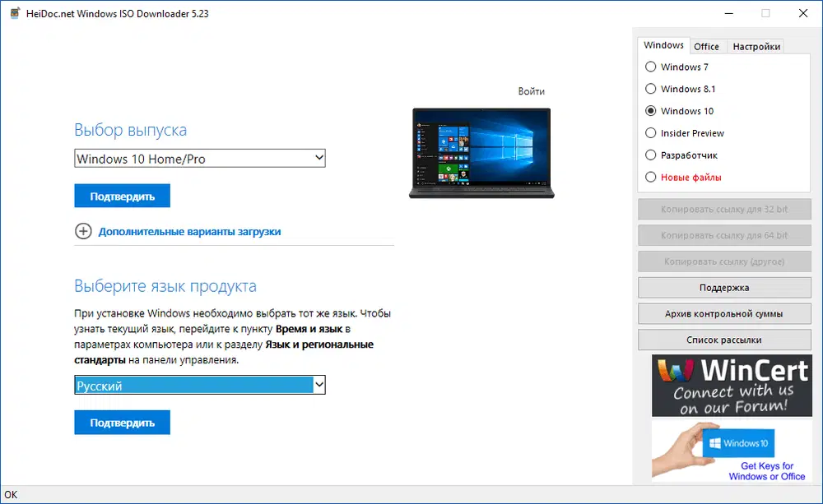Select the Разработчик option
The height and width of the screenshot is (504, 823).
649,155
